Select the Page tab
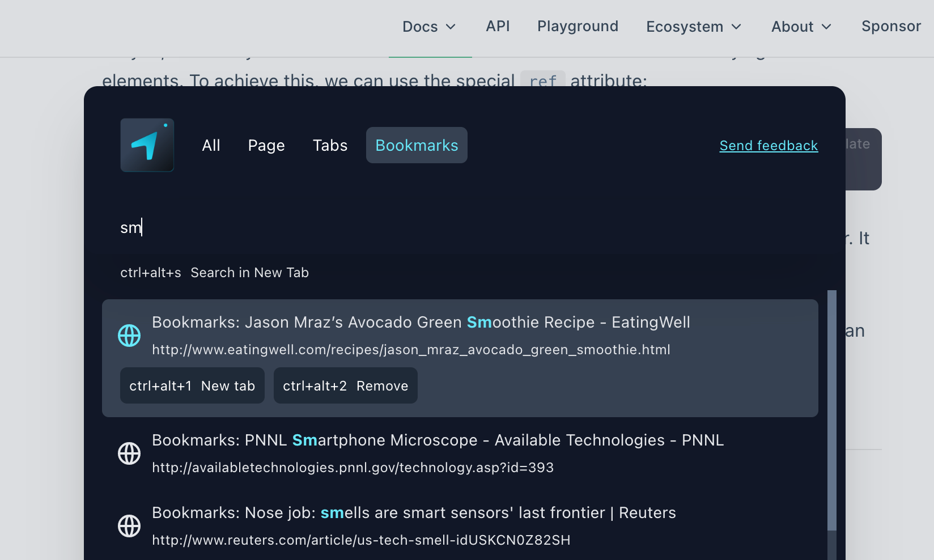The height and width of the screenshot is (560, 934). click(266, 146)
